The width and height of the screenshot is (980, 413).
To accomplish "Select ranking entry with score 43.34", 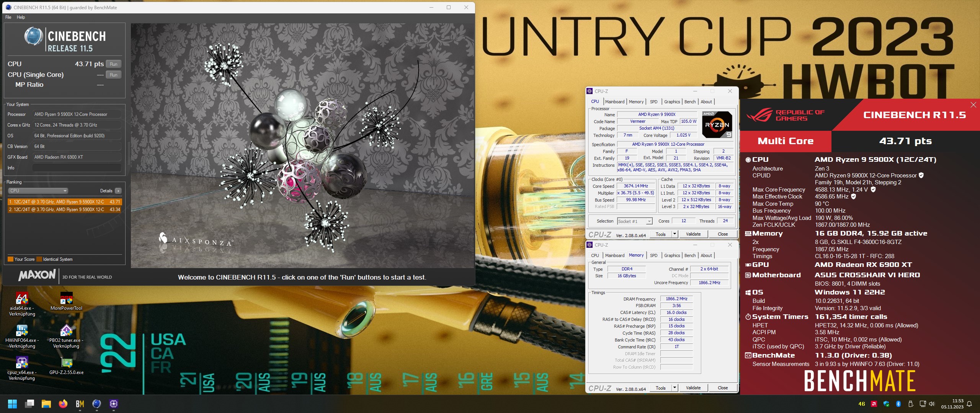I will click(64, 210).
